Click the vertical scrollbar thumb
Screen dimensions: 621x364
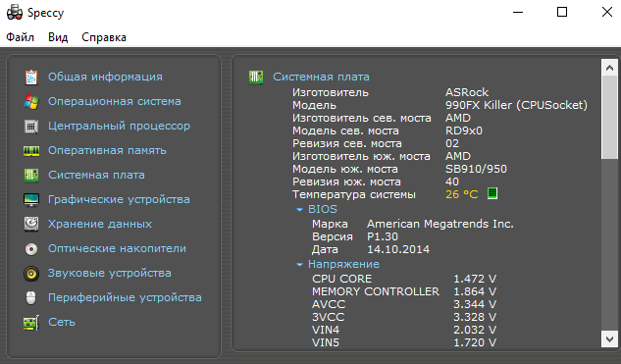point(609,118)
